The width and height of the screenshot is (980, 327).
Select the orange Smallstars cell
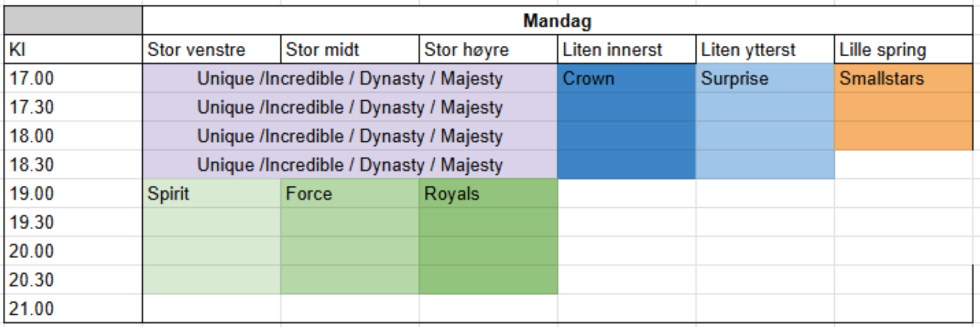[x=904, y=78]
